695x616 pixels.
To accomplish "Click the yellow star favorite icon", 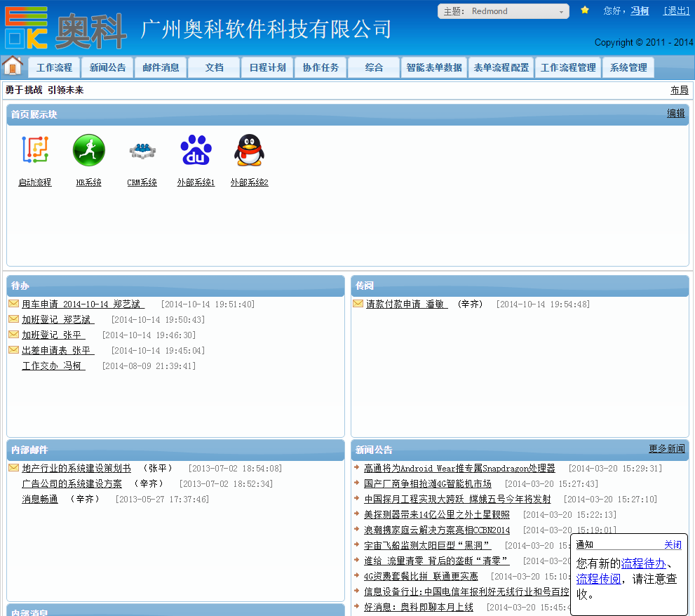I will [x=585, y=11].
